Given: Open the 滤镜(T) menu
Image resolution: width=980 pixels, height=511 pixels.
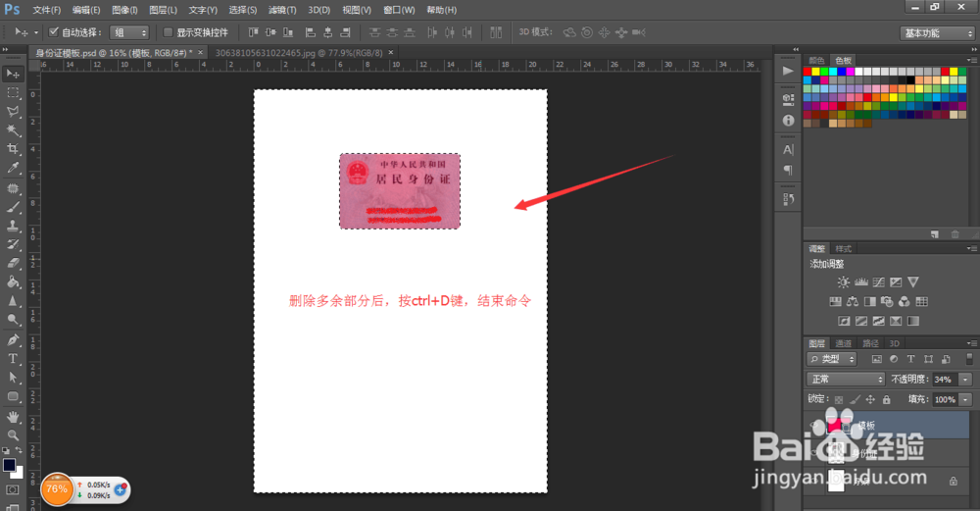Looking at the screenshot, I should pos(282,10).
